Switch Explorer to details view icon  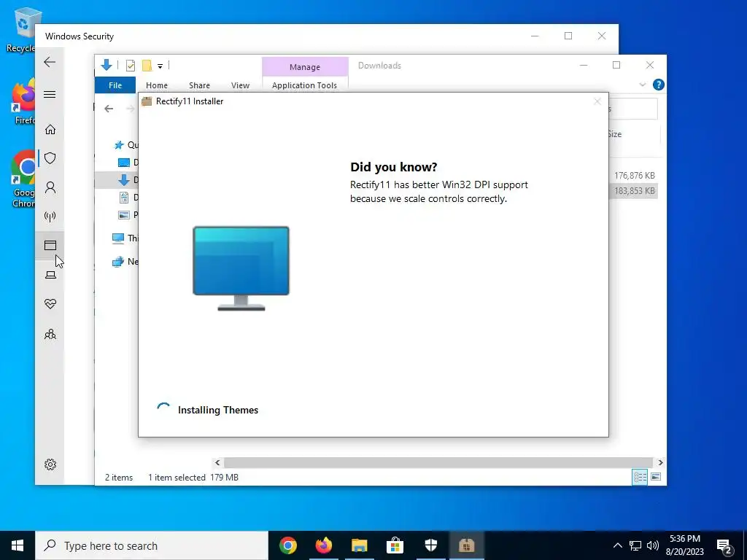(640, 477)
